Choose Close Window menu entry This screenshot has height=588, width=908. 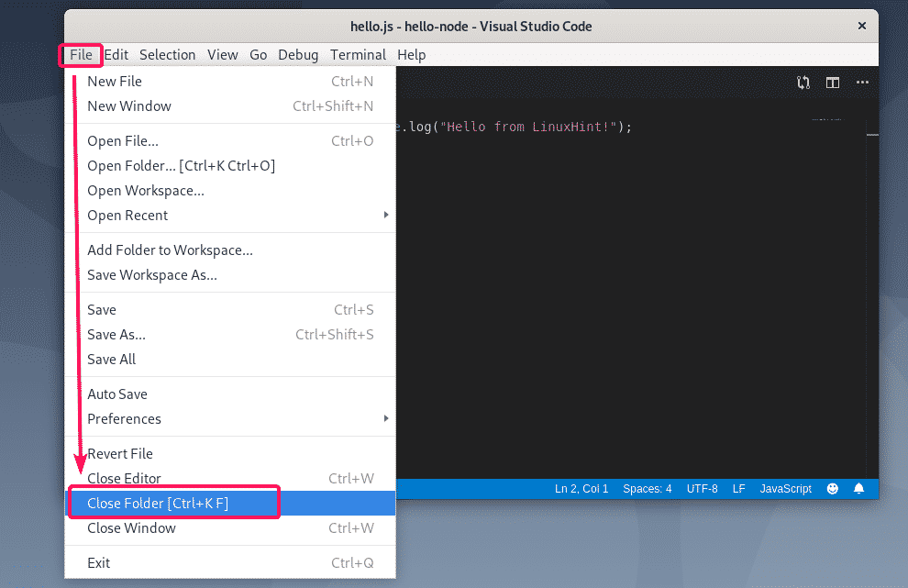point(230,528)
